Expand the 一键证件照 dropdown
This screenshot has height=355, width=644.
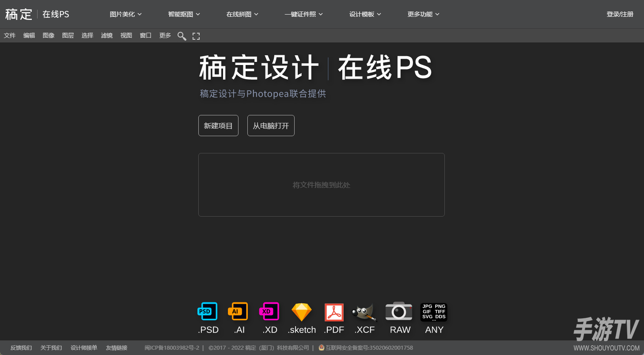pyautogui.click(x=304, y=14)
